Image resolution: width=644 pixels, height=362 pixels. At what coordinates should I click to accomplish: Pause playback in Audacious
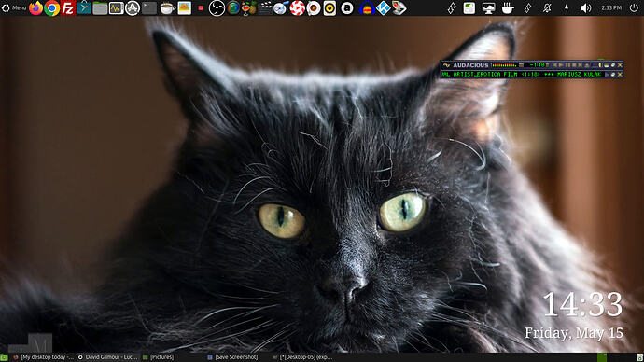tap(567, 65)
